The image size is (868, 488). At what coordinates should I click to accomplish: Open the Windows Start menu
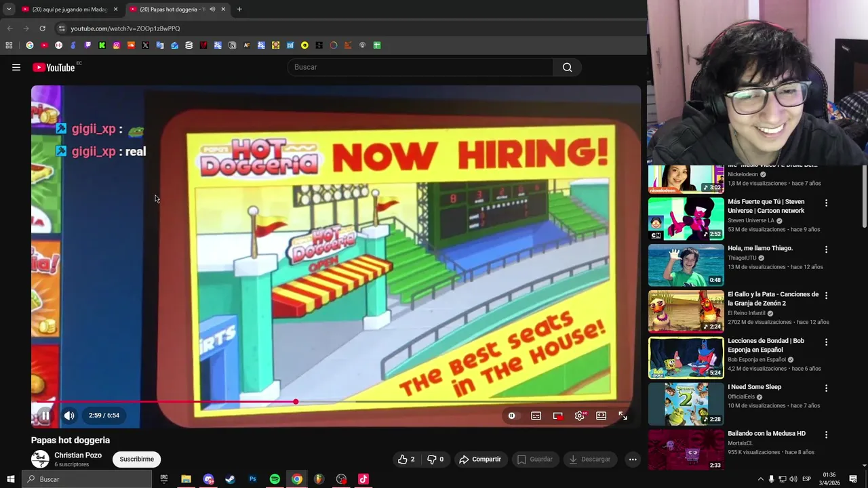tap(10, 479)
